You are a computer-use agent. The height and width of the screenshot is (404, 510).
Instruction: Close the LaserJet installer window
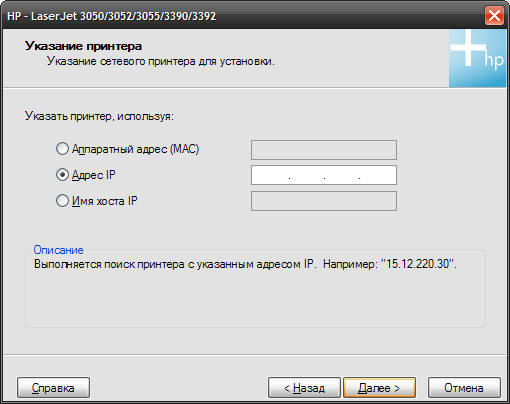click(x=494, y=16)
